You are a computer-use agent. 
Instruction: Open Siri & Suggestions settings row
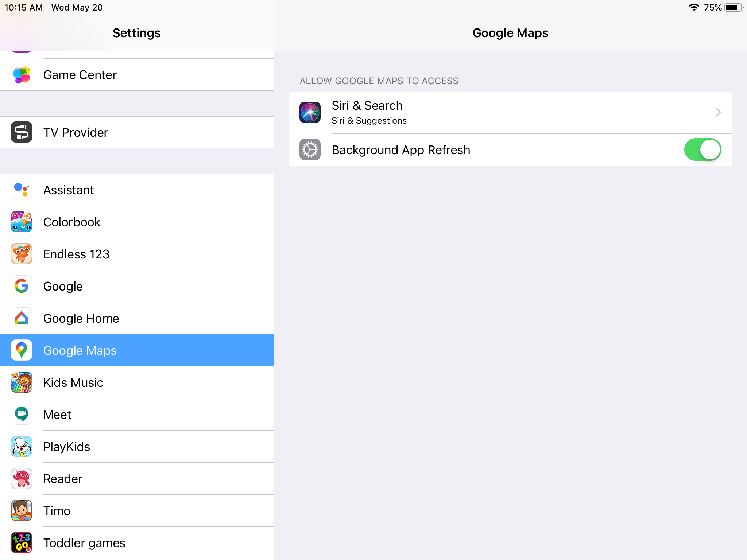tap(510, 112)
